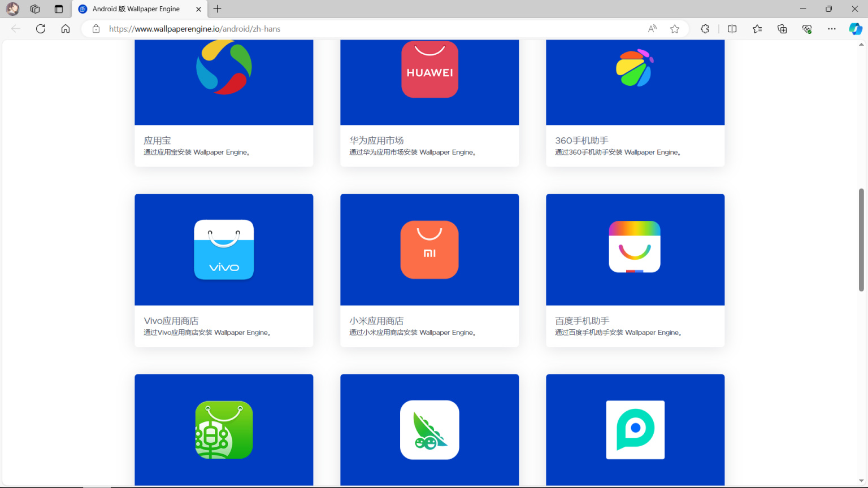Click text 通过应用宝安装 Wallpaper Engine。

click(197, 152)
